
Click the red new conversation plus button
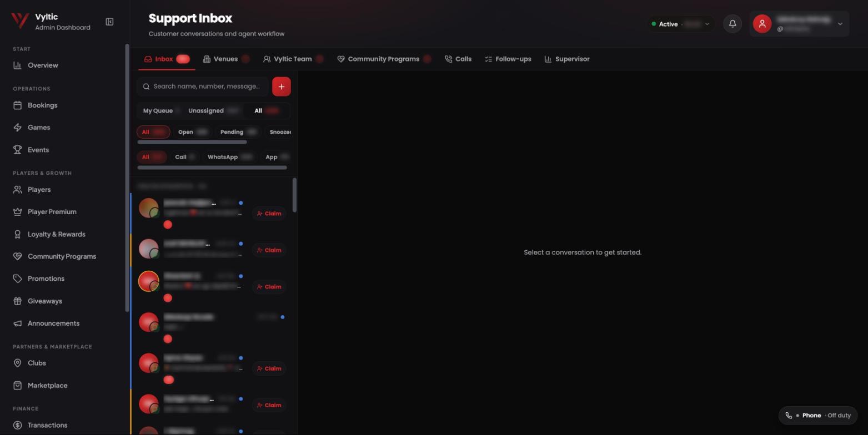[x=282, y=87]
